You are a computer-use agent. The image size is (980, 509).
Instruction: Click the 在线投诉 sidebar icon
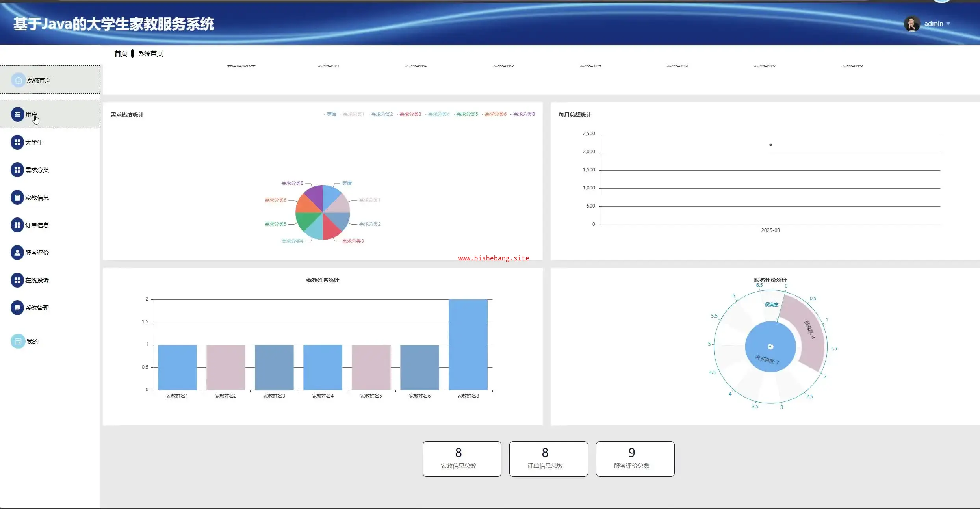coord(17,280)
